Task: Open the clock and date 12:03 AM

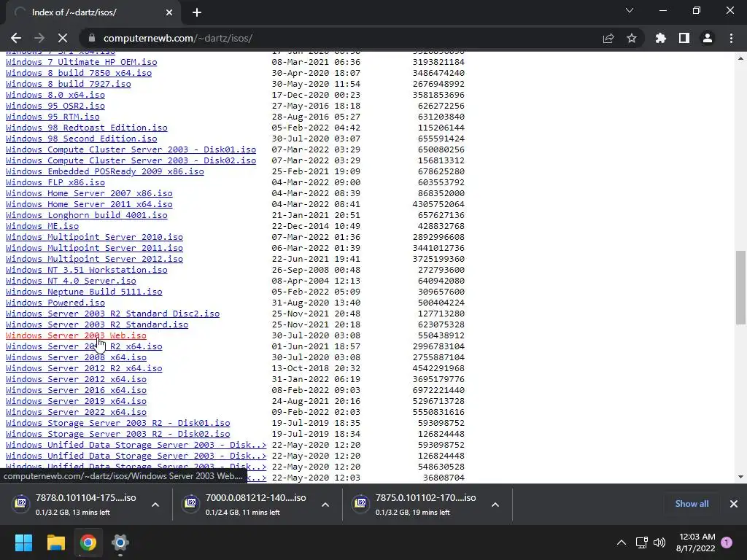Action: (x=695, y=542)
